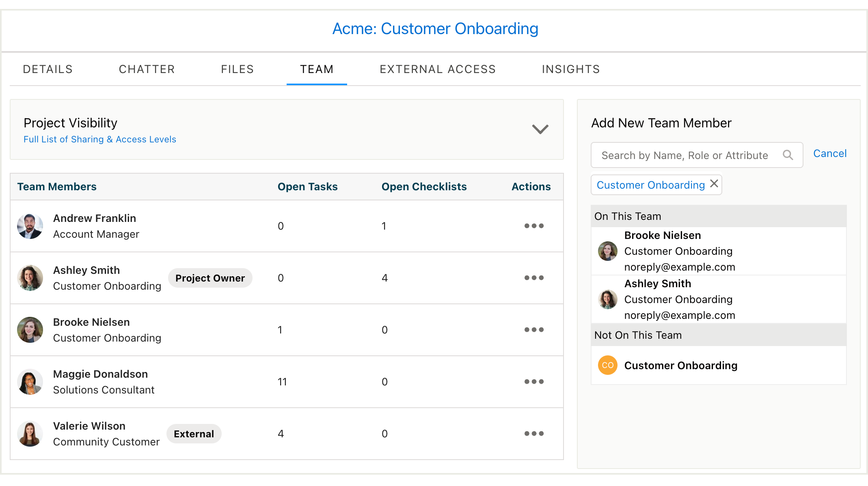Open actions menu for Ashley Smith
Viewport: 868px width, 486px height.
point(534,278)
